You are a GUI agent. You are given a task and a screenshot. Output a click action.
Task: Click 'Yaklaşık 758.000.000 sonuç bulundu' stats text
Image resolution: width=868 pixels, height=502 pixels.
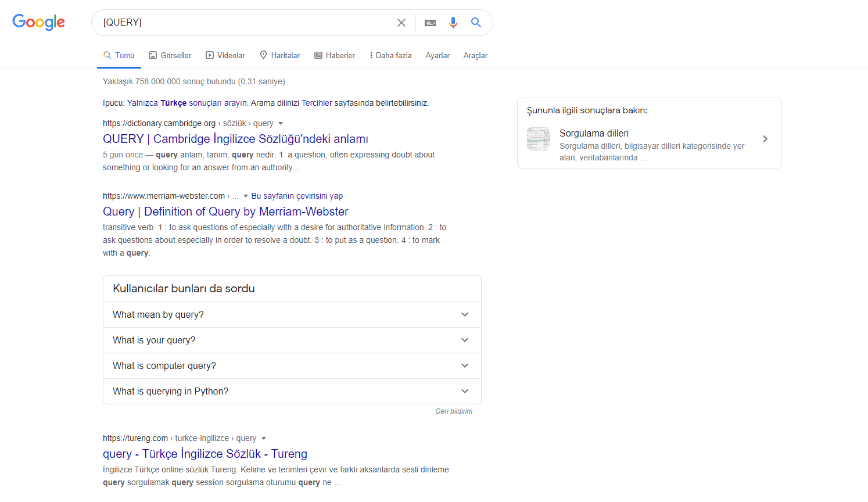(x=194, y=81)
